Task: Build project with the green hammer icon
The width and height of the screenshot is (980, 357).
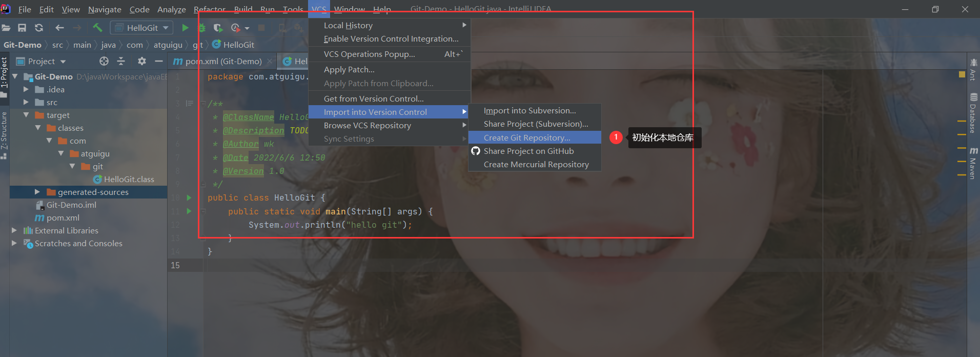Action: click(x=97, y=28)
